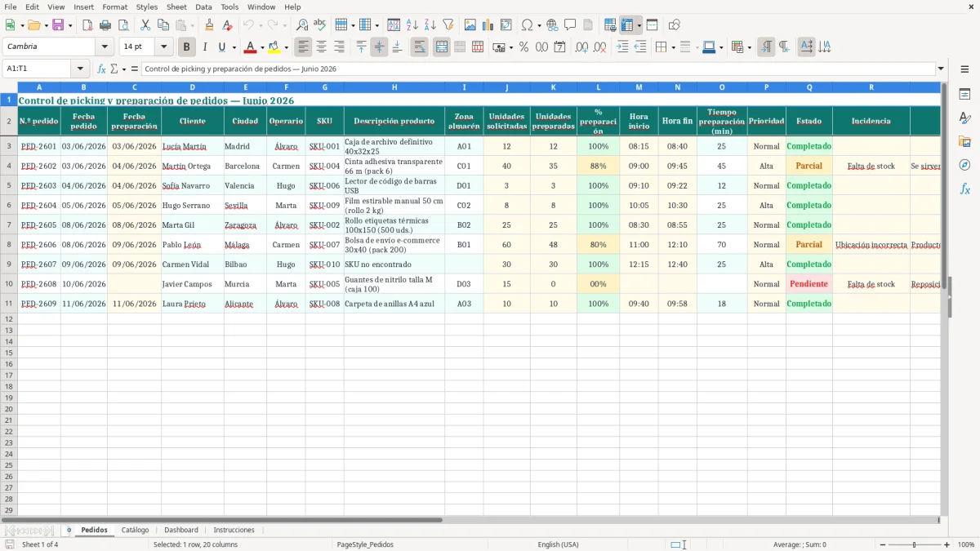Screen dimensions: 980x551
Task: Select column H header
Action: pyautogui.click(x=394, y=87)
